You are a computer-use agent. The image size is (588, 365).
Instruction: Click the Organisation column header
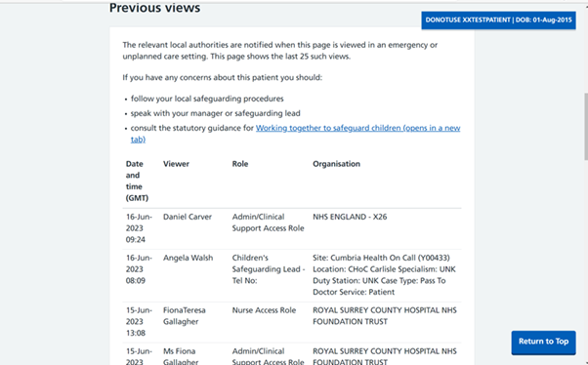pyautogui.click(x=336, y=164)
